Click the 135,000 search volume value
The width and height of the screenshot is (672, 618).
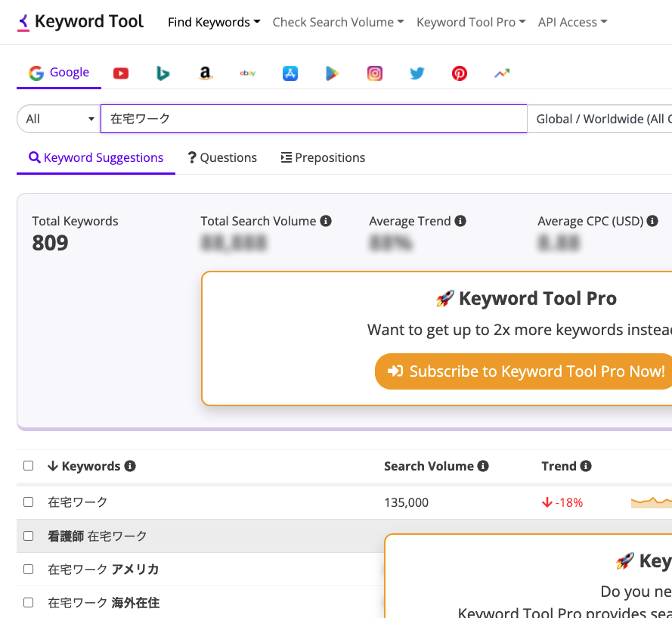tap(406, 502)
